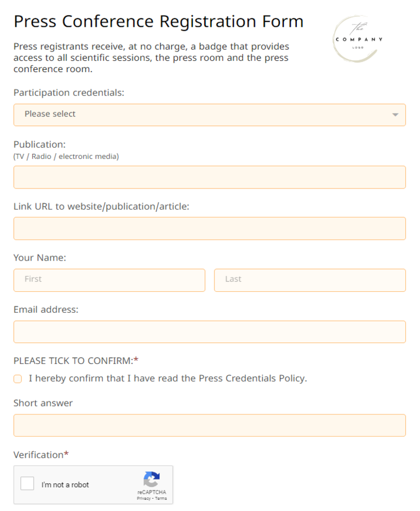Click the First name field
Screen dimensions: 420x511
tap(109, 280)
